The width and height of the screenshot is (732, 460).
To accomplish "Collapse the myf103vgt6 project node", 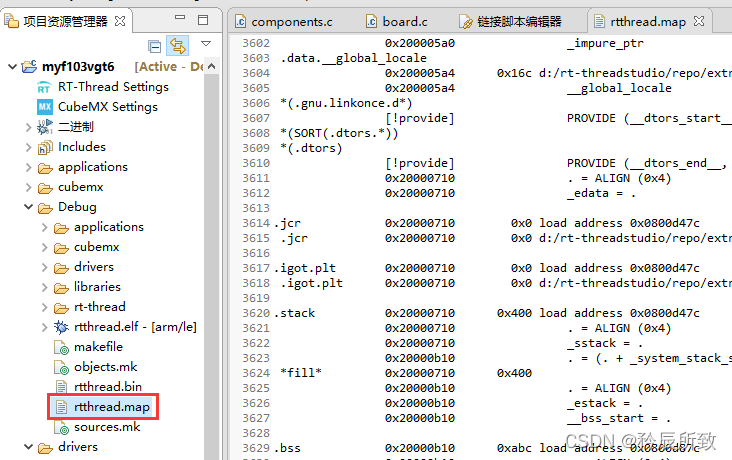I will 12,67.
